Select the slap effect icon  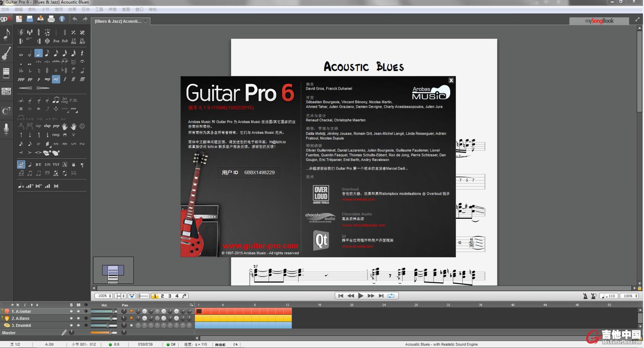pyautogui.click(x=47, y=126)
